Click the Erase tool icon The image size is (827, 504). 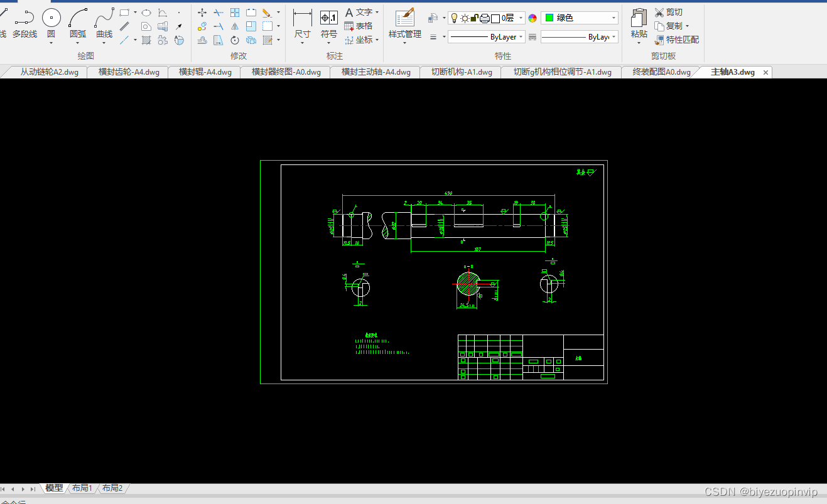tap(267, 12)
